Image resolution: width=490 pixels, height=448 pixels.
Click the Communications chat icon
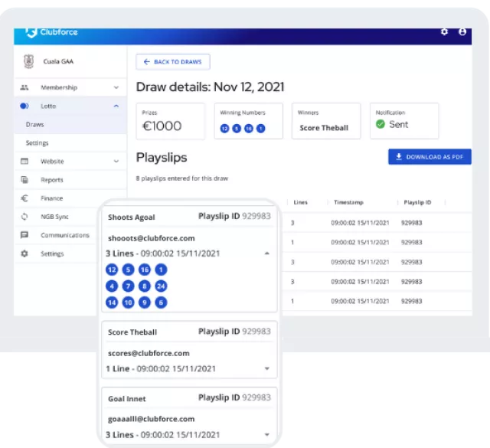(24, 235)
